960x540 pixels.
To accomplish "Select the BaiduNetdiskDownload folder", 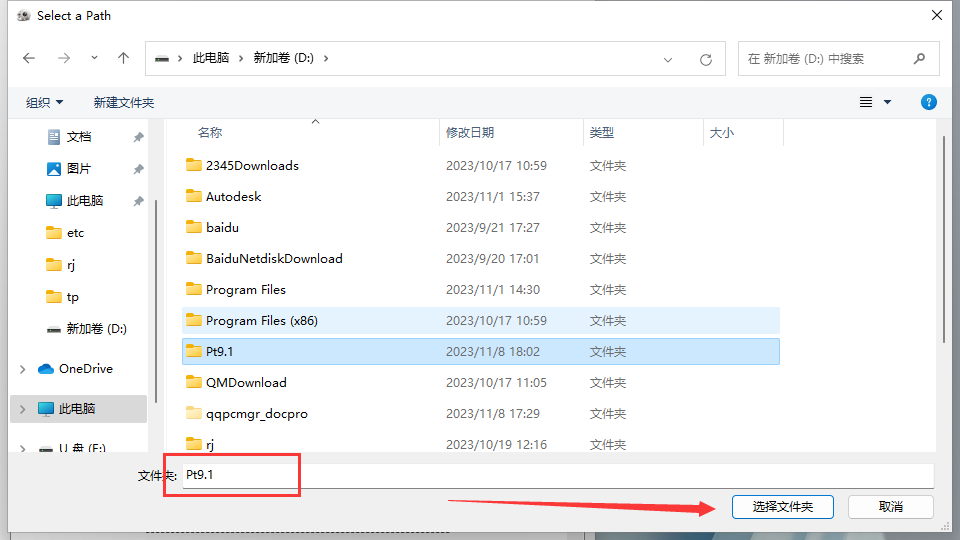I will tap(273, 259).
